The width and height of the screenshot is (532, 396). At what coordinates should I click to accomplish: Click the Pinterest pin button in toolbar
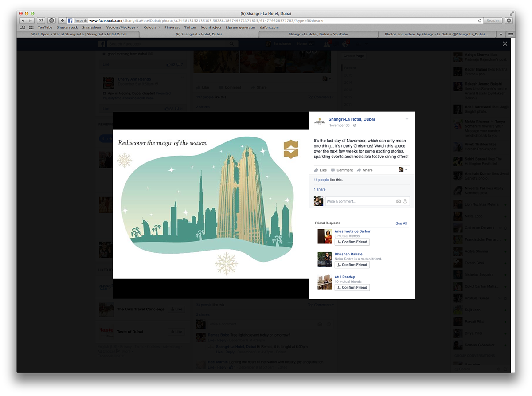click(x=51, y=20)
